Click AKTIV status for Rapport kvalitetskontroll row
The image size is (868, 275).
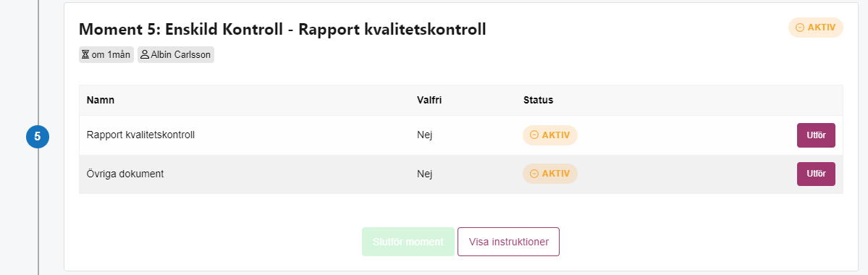click(549, 135)
